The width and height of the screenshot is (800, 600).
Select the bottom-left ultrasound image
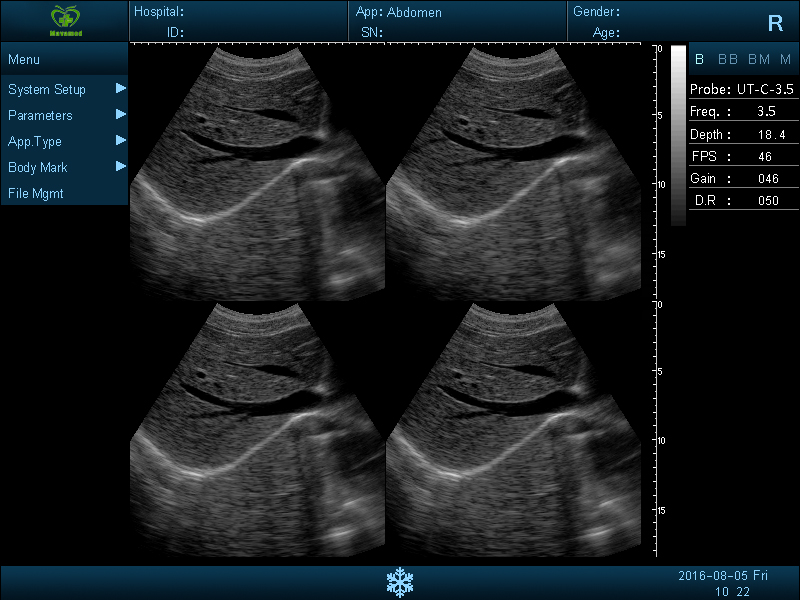pyautogui.click(x=257, y=430)
